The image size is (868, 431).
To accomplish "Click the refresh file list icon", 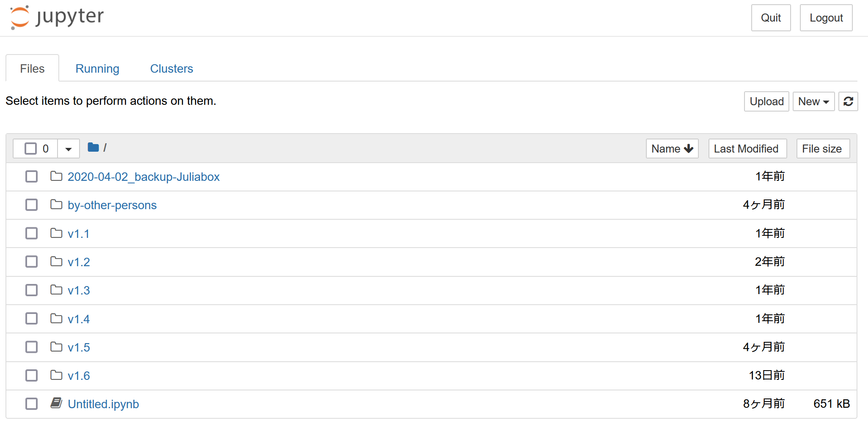I will pyautogui.click(x=848, y=101).
